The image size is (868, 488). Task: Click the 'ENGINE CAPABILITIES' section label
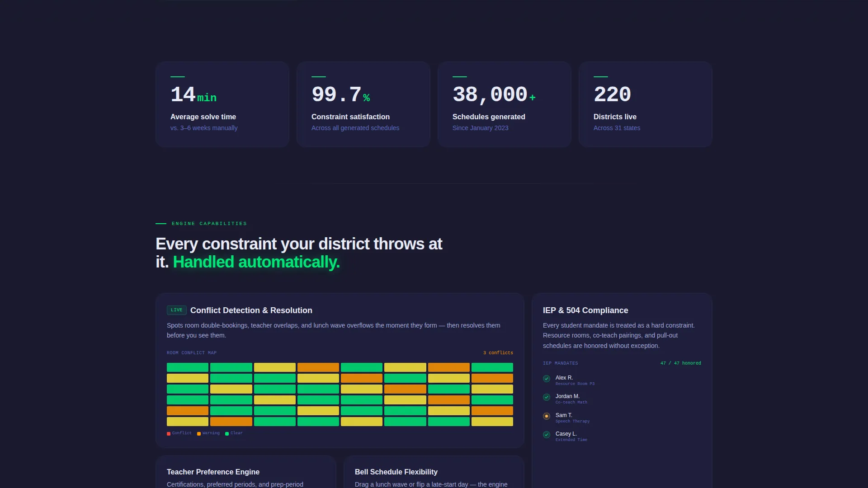(209, 224)
